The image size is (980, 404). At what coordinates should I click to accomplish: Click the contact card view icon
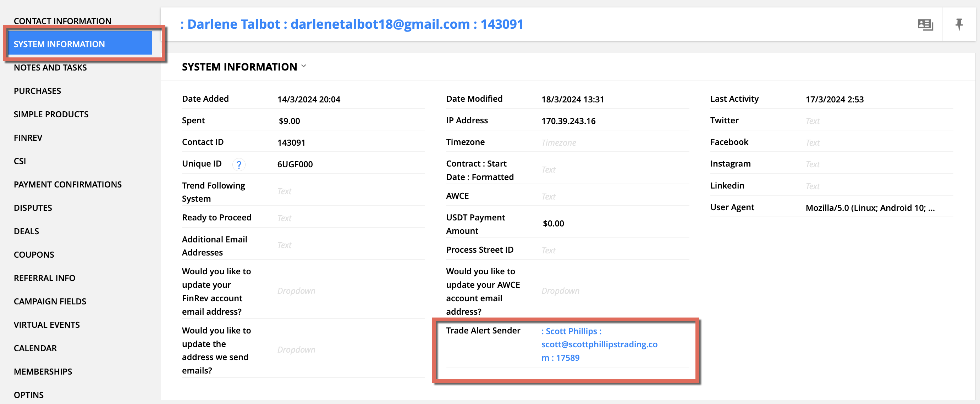[x=925, y=25]
